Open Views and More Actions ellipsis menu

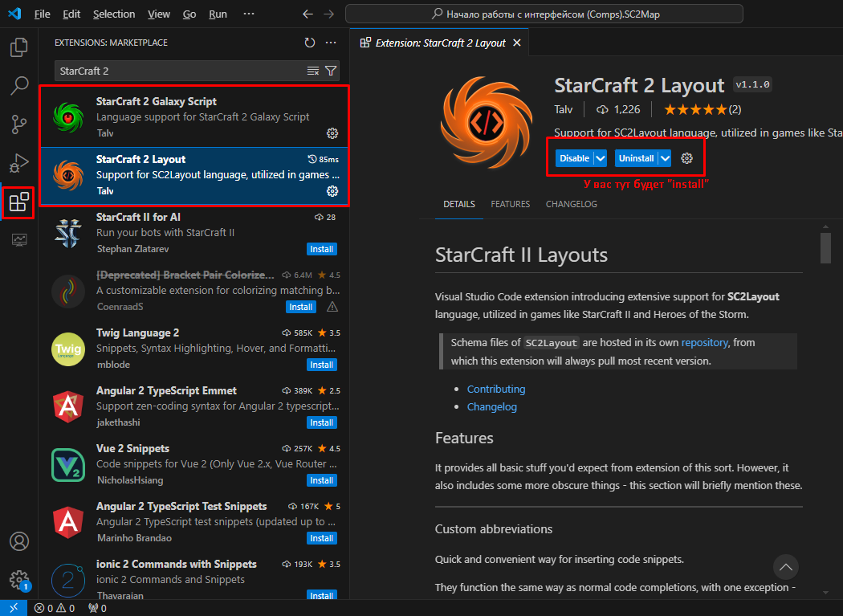[331, 43]
